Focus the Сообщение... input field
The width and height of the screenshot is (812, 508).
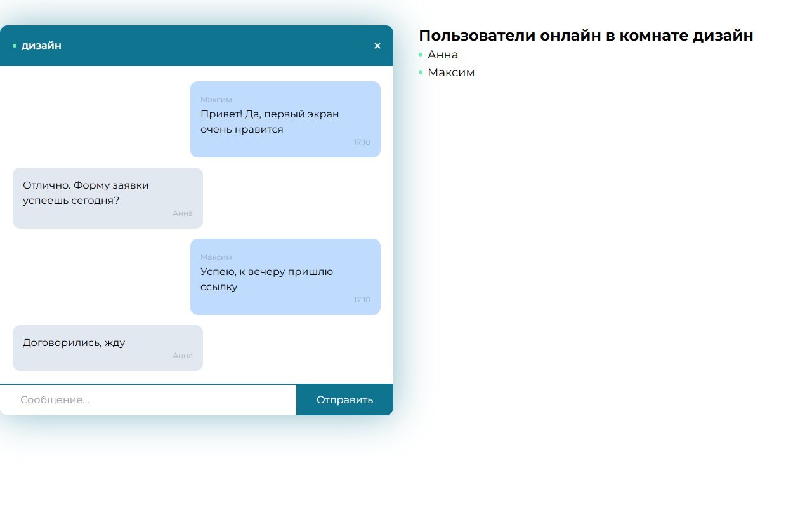click(x=148, y=400)
